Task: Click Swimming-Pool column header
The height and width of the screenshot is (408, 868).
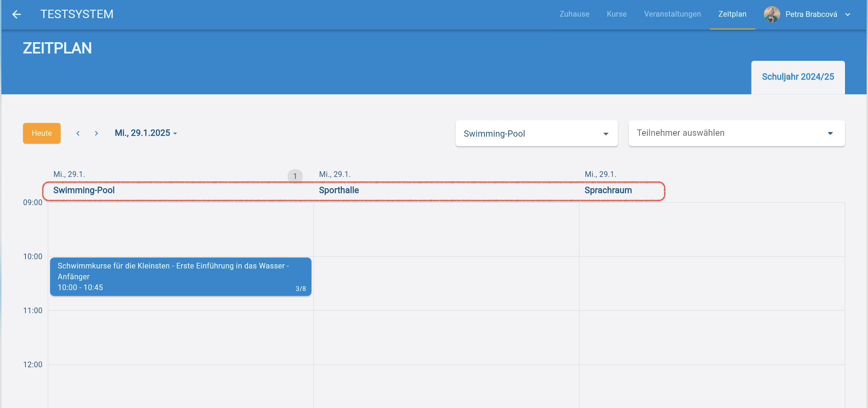Action: [x=84, y=190]
